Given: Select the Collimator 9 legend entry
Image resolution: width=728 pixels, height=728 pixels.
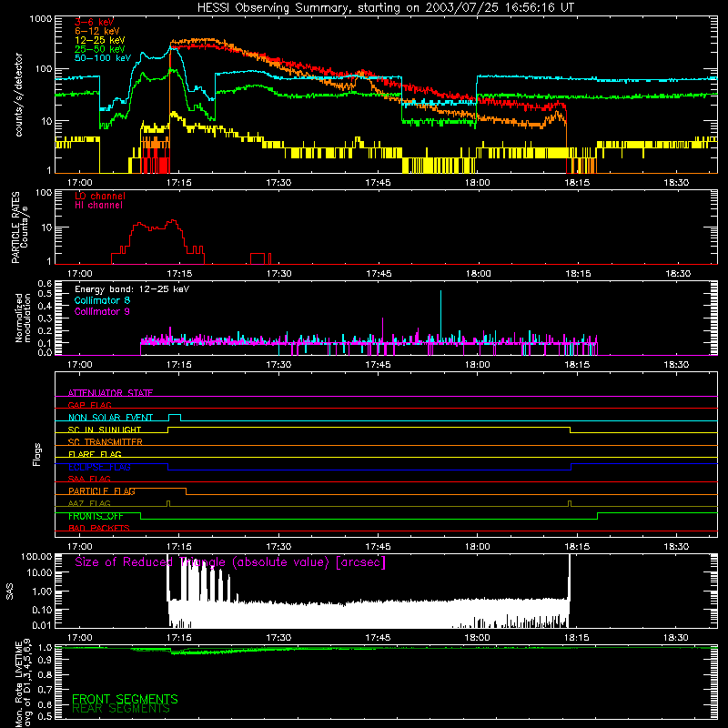Looking at the screenshot, I should pyautogui.click(x=102, y=311).
